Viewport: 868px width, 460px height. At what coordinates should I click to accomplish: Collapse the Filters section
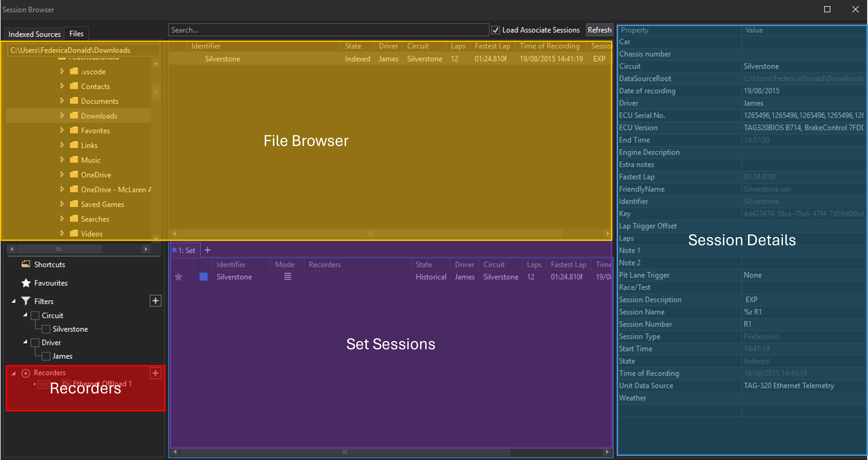click(x=14, y=301)
